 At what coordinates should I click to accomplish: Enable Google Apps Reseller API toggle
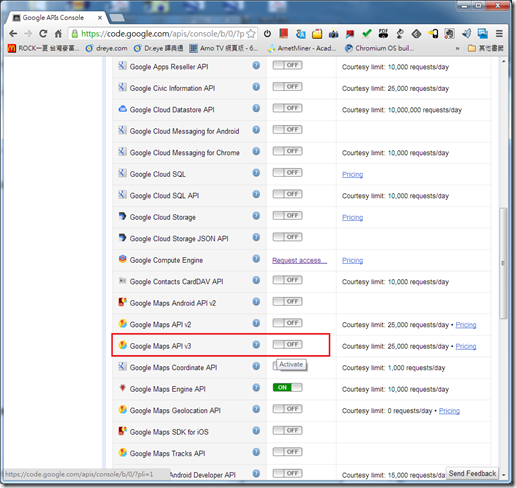click(287, 65)
